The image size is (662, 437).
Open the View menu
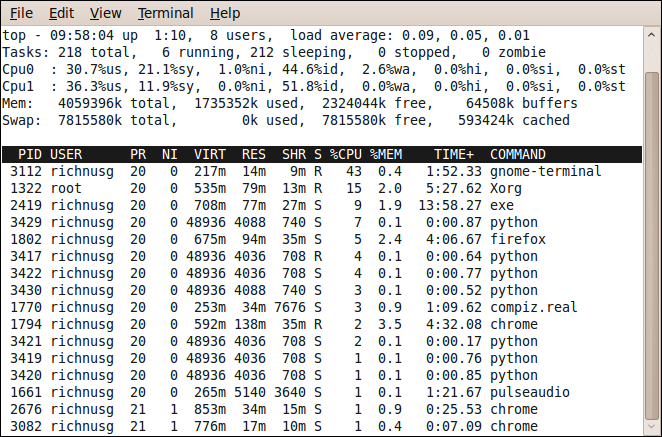click(105, 13)
